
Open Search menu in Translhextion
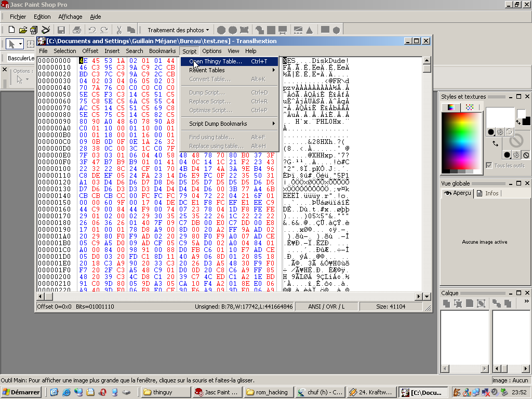[x=135, y=51]
